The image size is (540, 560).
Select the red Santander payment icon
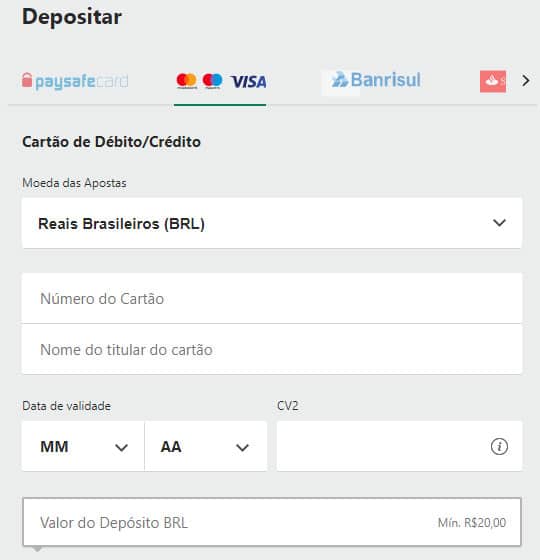493,81
